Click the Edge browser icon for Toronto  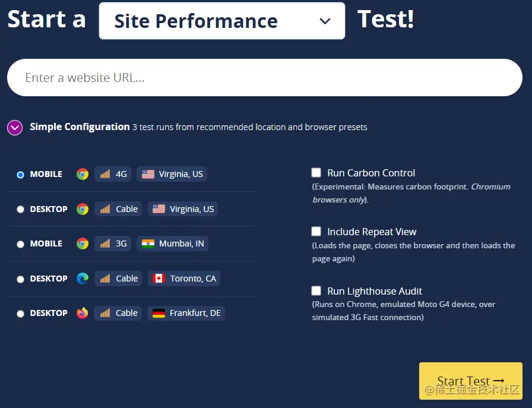tap(83, 279)
